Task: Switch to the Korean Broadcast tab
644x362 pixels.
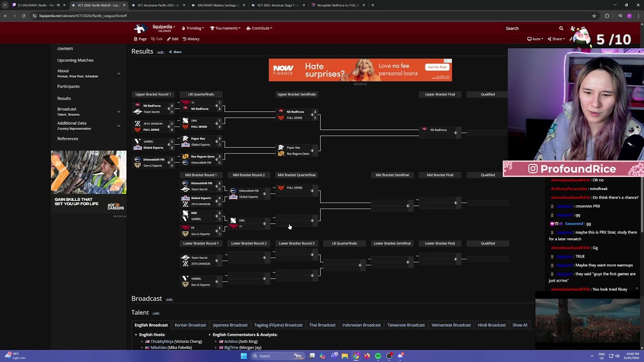Action: point(190,325)
